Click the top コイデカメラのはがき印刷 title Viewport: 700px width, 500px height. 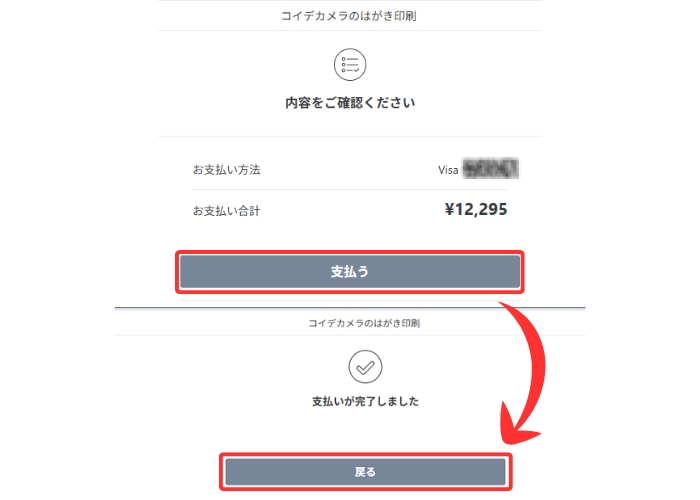(x=350, y=16)
